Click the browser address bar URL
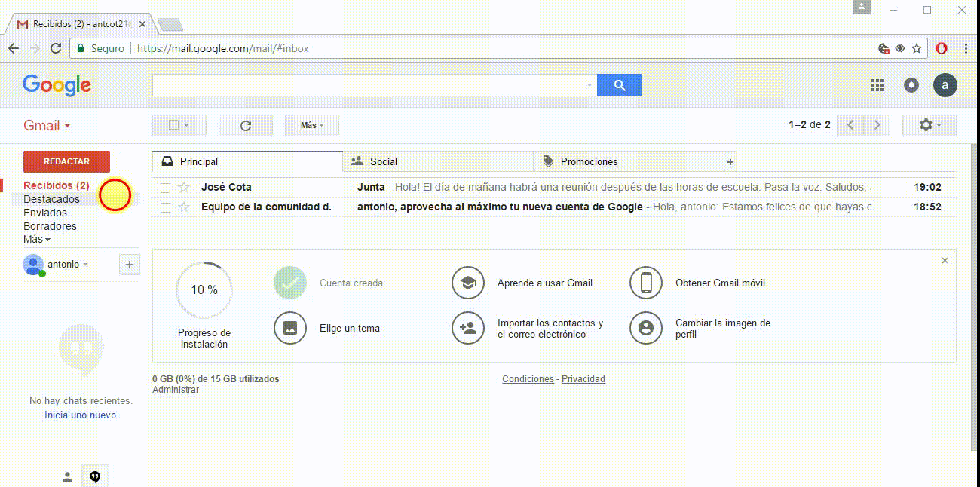Viewport: 980px width, 487px height. (x=223, y=48)
